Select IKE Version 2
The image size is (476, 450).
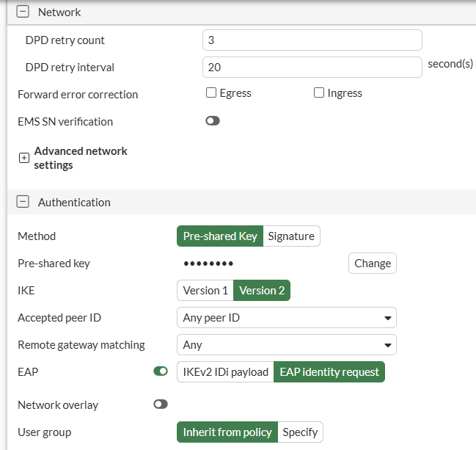pos(262,291)
